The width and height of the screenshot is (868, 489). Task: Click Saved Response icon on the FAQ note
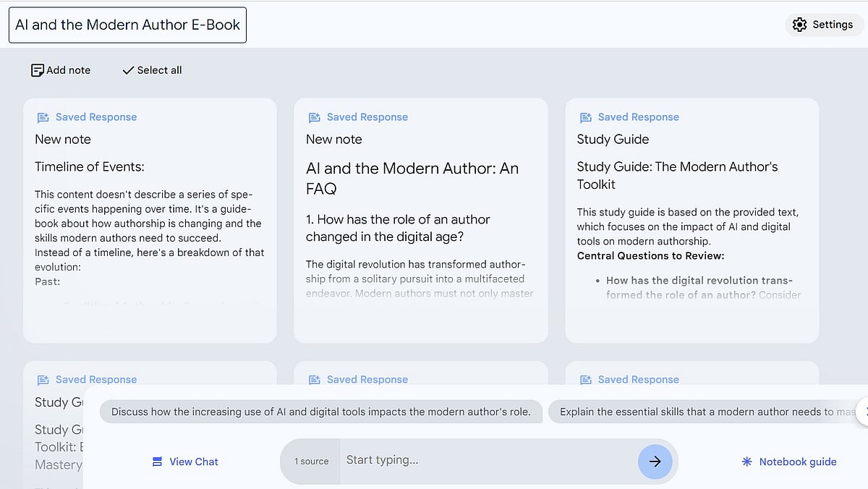tap(314, 116)
